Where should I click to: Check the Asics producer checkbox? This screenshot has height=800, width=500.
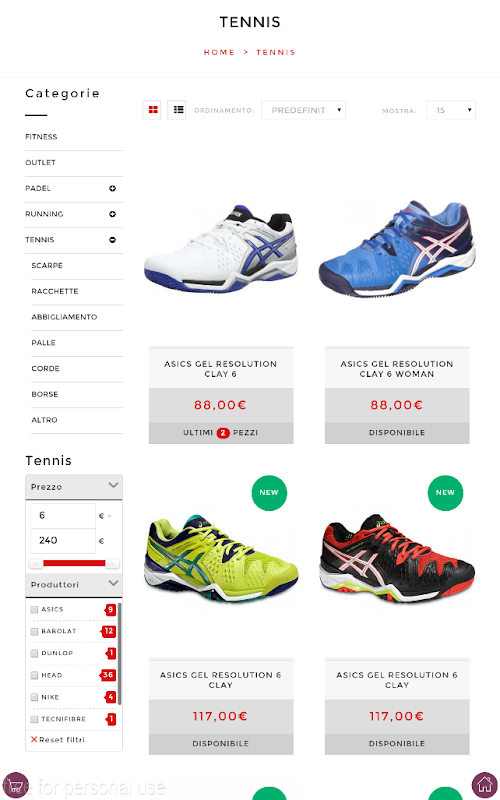tap(34, 609)
